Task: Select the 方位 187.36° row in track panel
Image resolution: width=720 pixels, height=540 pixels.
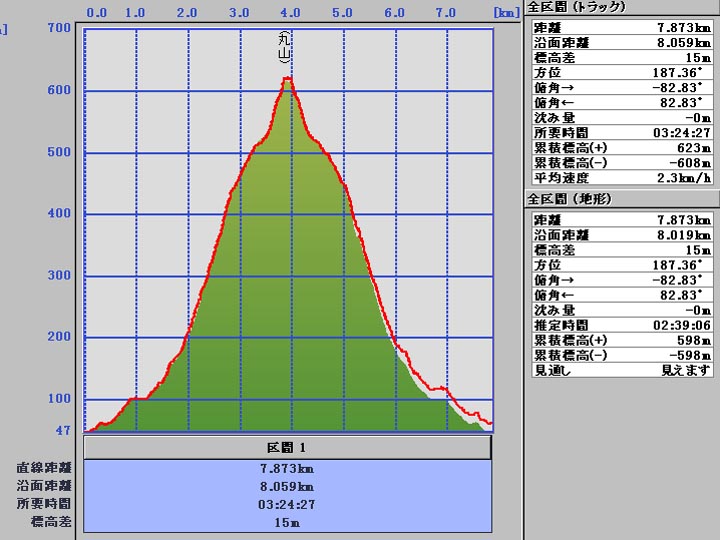Action: click(620, 73)
